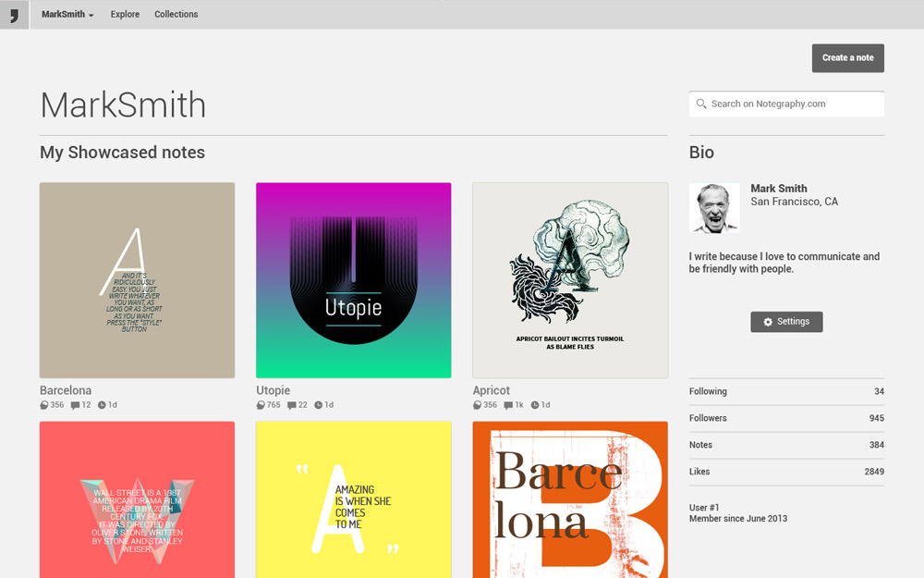The height and width of the screenshot is (578, 924).
Task: Open the Utopie gradient note thumbnail
Action: pyautogui.click(x=353, y=280)
